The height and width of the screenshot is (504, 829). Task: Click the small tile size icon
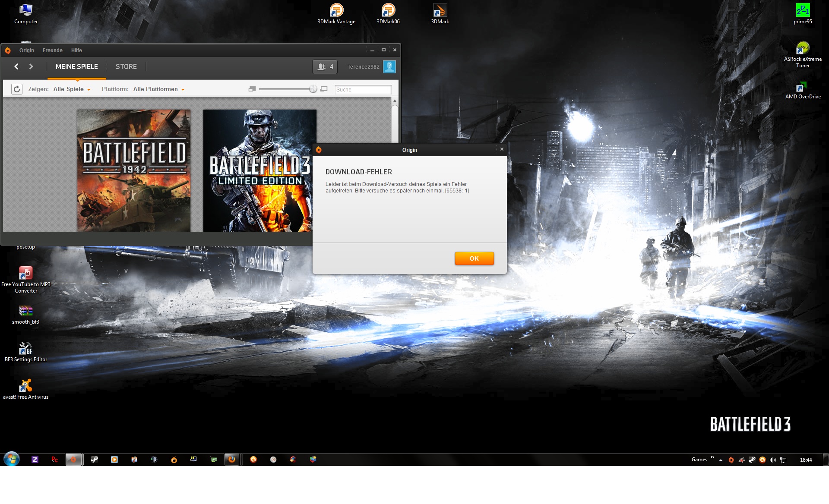[x=252, y=89]
